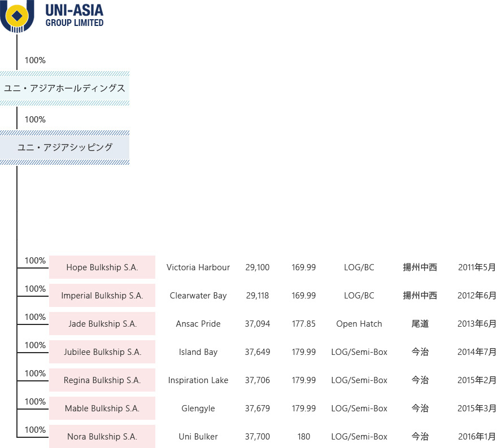Click 179.99 in Inspiration Lake row
The image size is (497, 448).
(x=304, y=380)
